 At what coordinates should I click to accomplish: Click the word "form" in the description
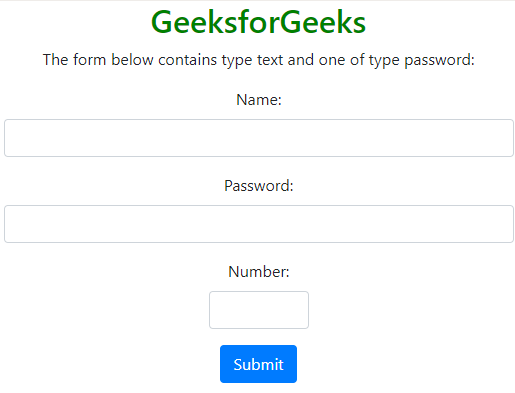coord(89,60)
